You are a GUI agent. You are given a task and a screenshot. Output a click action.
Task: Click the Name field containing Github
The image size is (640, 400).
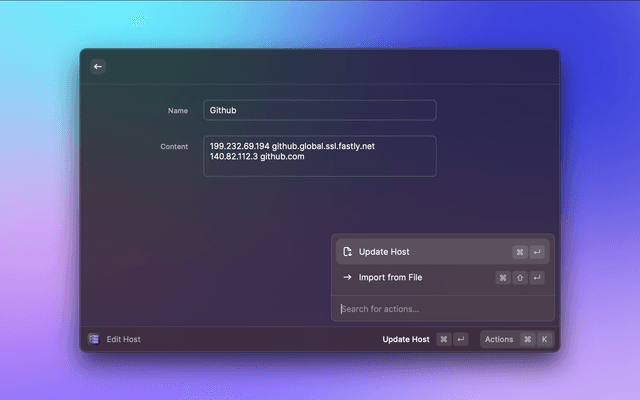(x=319, y=110)
